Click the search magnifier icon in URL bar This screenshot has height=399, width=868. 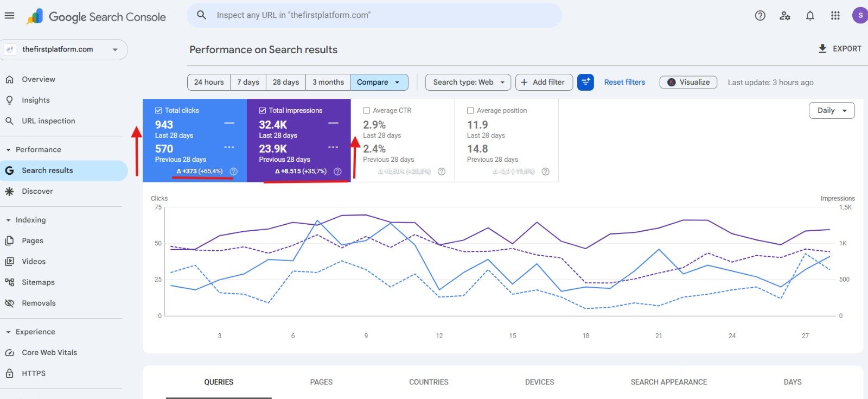pyautogui.click(x=201, y=15)
